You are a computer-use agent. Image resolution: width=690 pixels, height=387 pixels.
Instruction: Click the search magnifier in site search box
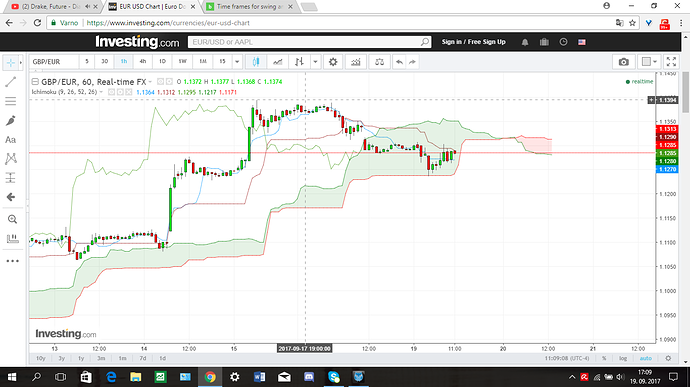(425, 42)
